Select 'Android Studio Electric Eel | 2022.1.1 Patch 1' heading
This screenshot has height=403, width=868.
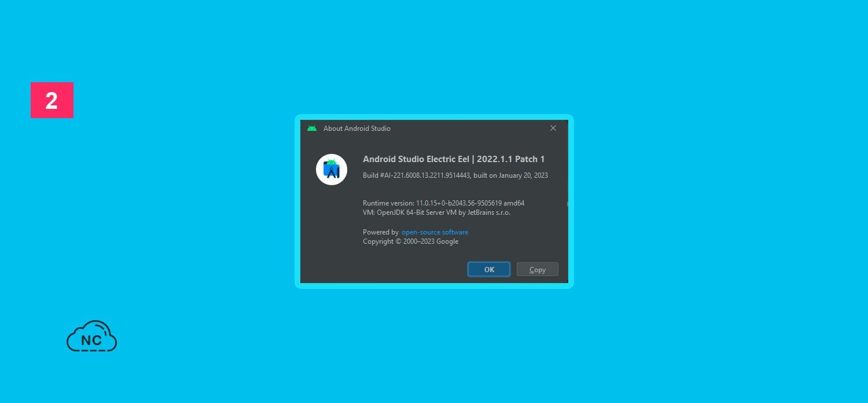click(x=454, y=159)
